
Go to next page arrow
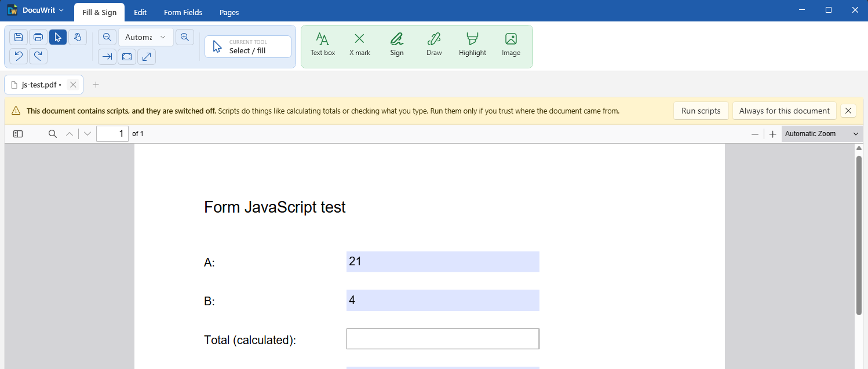click(x=87, y=134)
